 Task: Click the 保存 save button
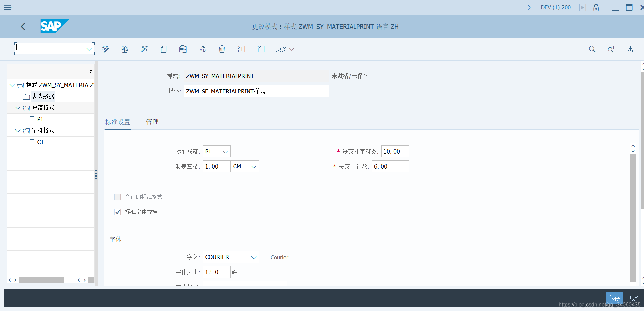[x=614, y=298]
